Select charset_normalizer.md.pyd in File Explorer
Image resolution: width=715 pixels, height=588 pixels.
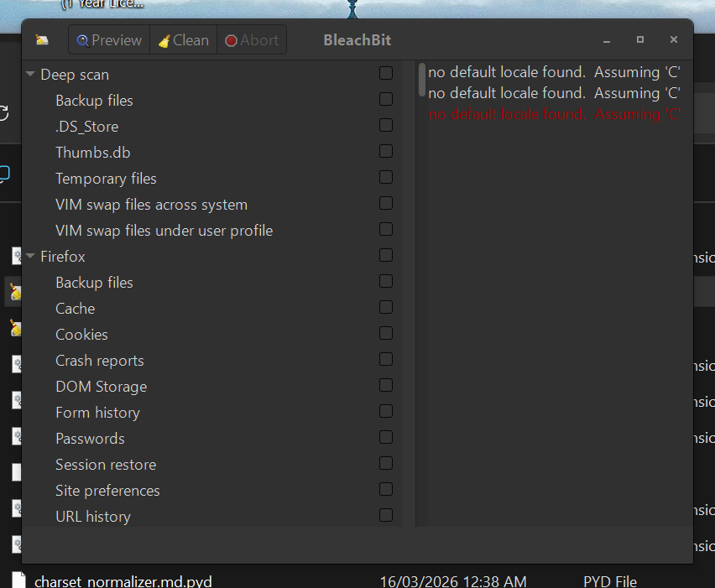click(123, 581)
